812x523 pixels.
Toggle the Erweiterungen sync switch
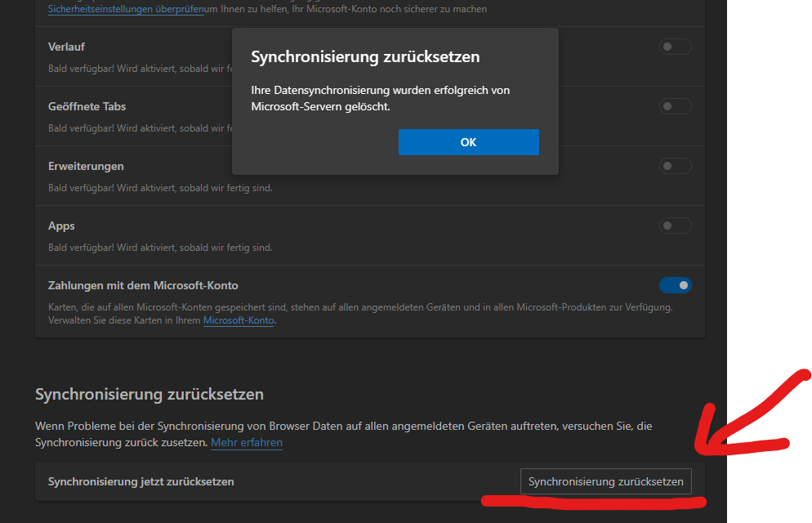pos(676,166)
